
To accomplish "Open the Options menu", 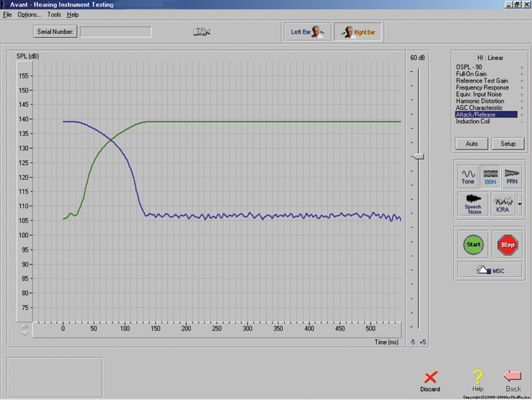I will pos(28,14).
